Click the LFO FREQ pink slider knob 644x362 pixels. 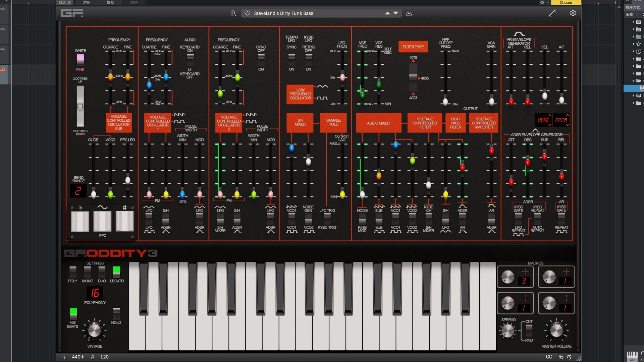(x=342, y=78)
